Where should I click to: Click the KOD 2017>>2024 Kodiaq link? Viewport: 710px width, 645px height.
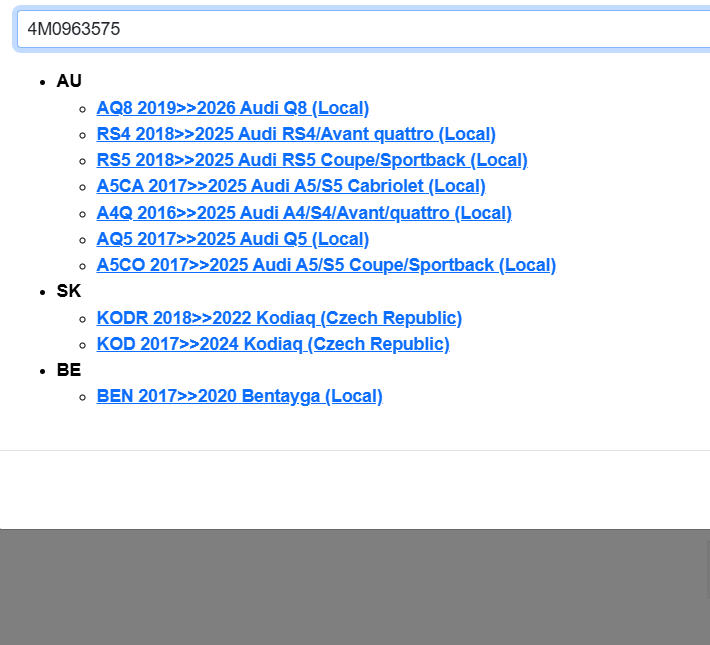272,344
